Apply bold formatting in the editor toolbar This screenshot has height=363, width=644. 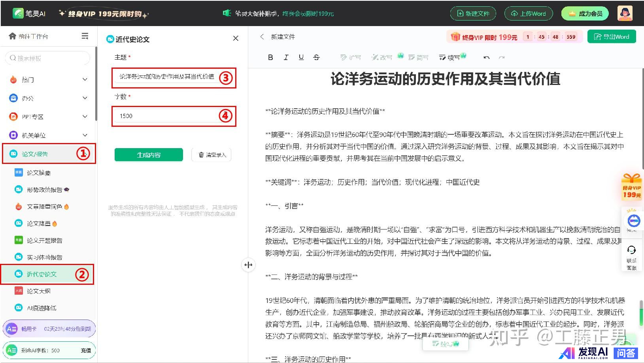pos(270,57)
